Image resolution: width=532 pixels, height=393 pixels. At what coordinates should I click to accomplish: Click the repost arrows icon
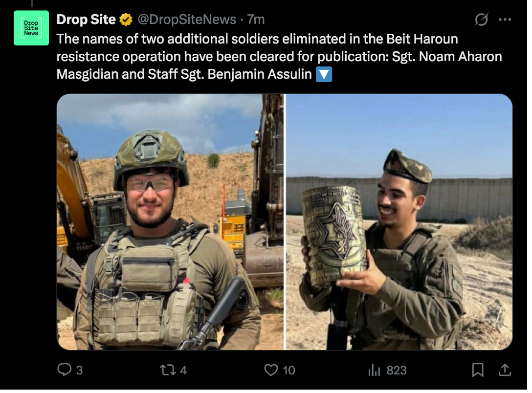pos(168,370)
